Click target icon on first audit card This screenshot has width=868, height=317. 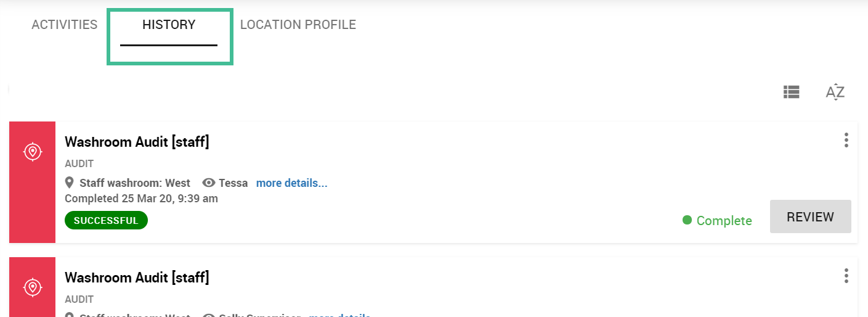[33, 151]
